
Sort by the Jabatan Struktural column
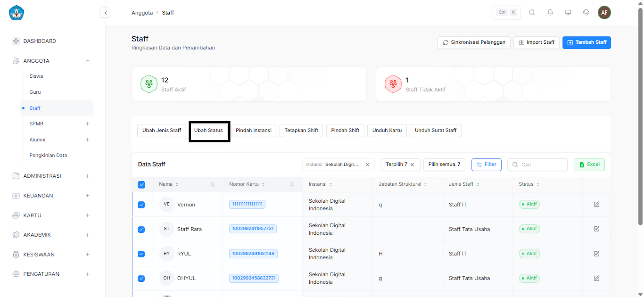pos(425,184)
